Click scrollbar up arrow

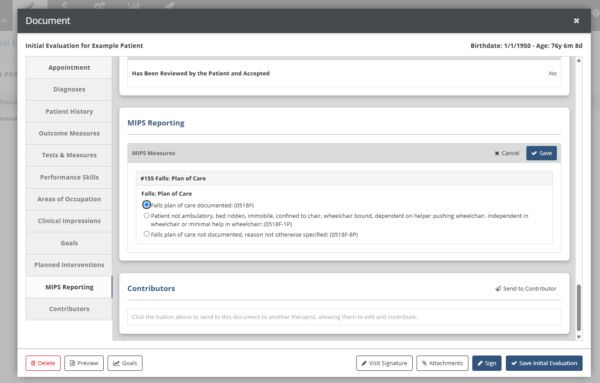coord(579,60)
